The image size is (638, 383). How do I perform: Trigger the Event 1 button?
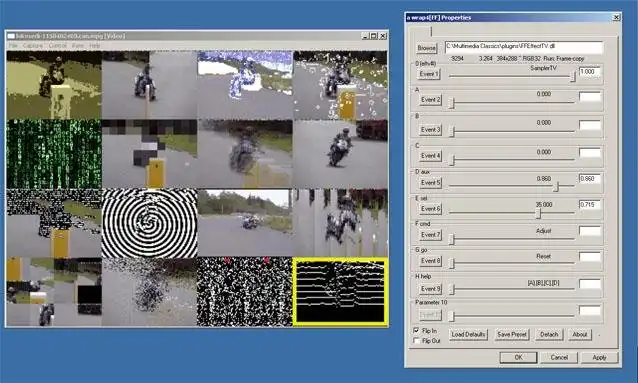(429, 74)
